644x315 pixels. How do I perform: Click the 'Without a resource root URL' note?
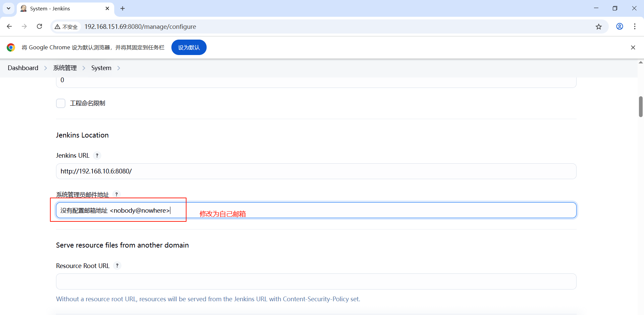[x=208, y=299]
